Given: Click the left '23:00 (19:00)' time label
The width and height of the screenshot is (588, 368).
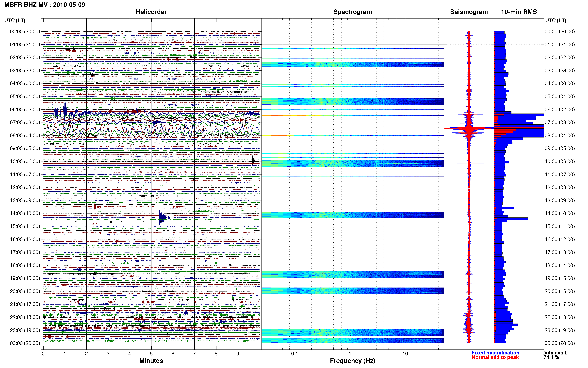Looking at the screenshot, I should coord(25,330).
